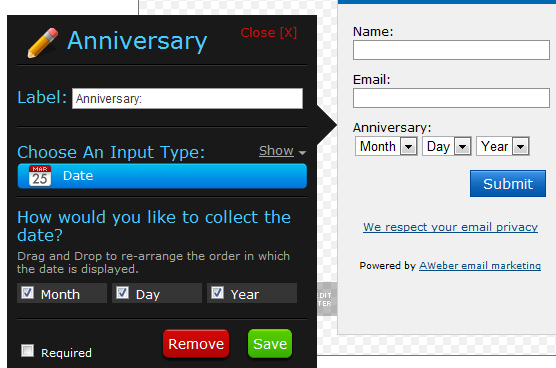Open the Year dropdown in the form
556x368 pixels.
[503, 146]
